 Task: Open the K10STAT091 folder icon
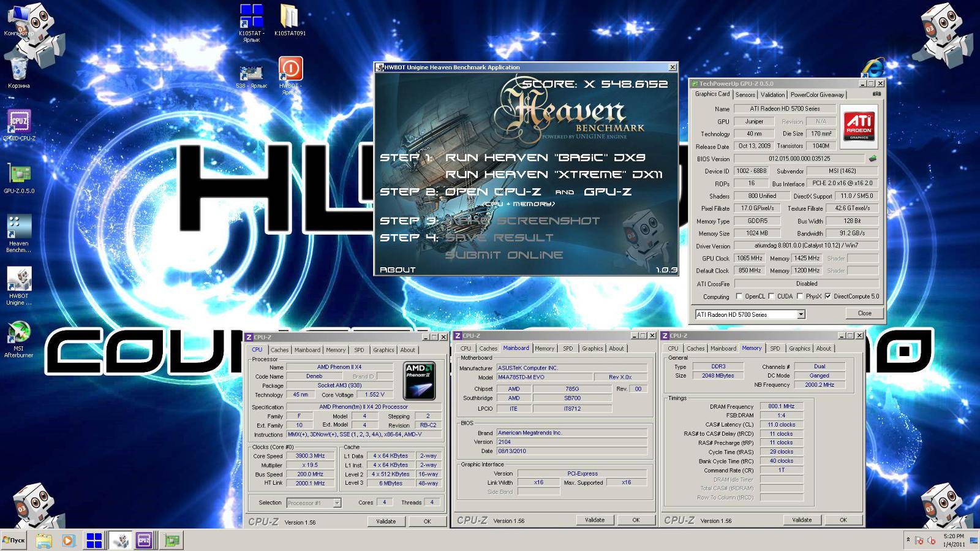[x=290, y=20]
